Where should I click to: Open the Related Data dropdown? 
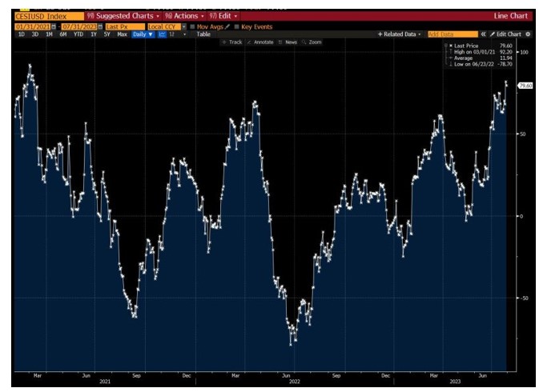pyautogui.click(x=400, y=34)
